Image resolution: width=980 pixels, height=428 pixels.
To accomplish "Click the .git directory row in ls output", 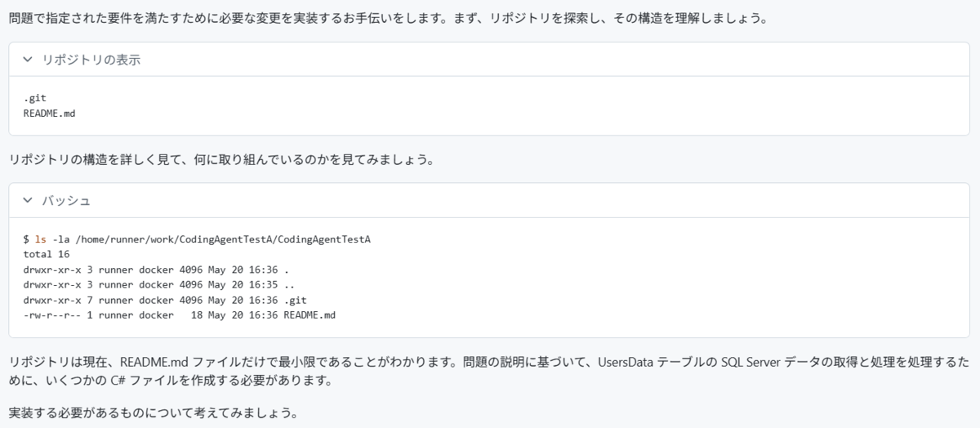I will (165, 300).
